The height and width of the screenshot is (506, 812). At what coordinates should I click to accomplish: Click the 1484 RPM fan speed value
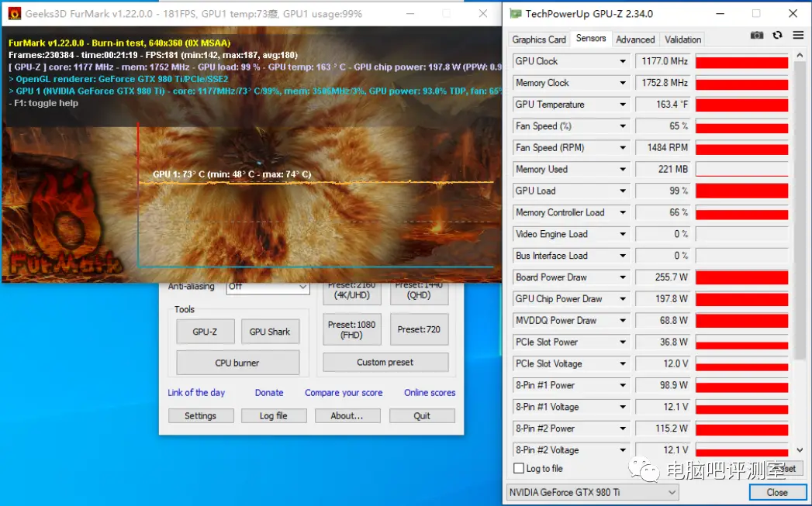pyautogui.click(x=663, y=148)
